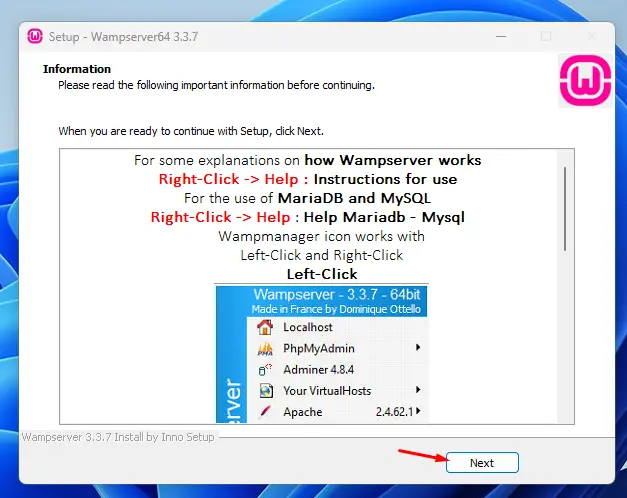Click 'Please read the following important information' text
The height and width of the screenshot is (498, 627).
(216, 85)
